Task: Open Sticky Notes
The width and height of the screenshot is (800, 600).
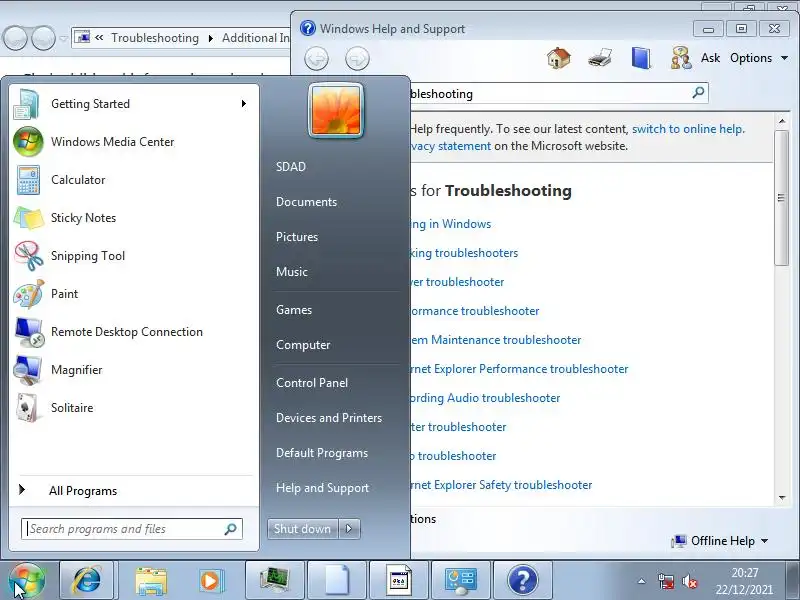Action: (x=133, y=218)
